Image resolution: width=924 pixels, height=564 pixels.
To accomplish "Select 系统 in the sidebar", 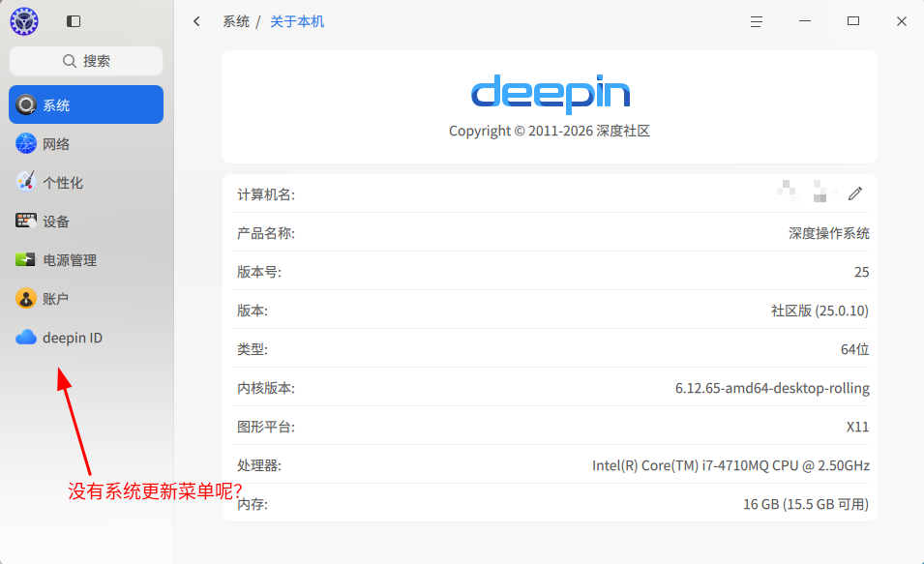I will pyautogui.click(x=86, y=104).
